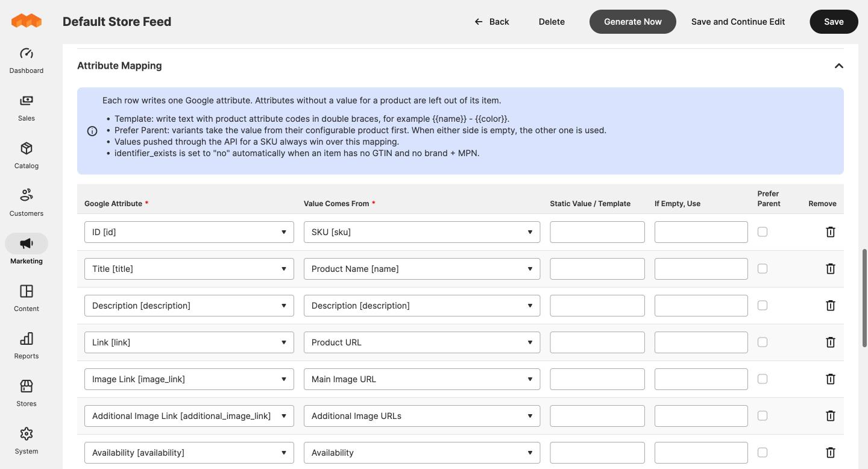Image resolution: width=868 pixels, height=469 pixels.
Task: Open the SKU [sku] value source dropdown
Action: [422, 232]
